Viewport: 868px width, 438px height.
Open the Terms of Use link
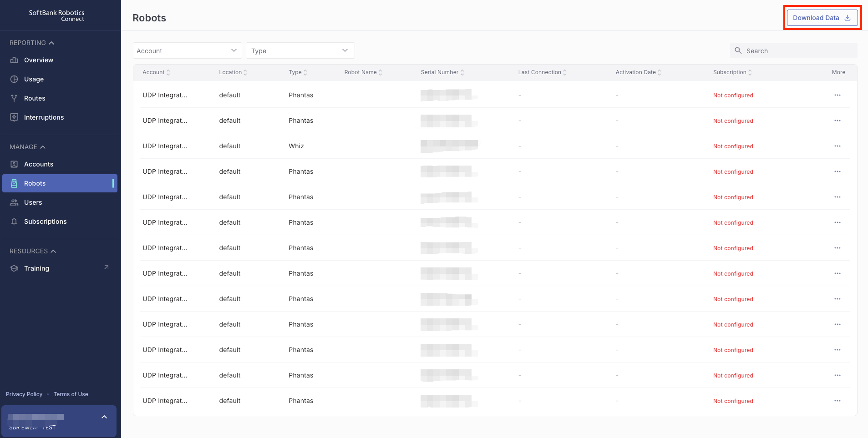tap(71, 394)
